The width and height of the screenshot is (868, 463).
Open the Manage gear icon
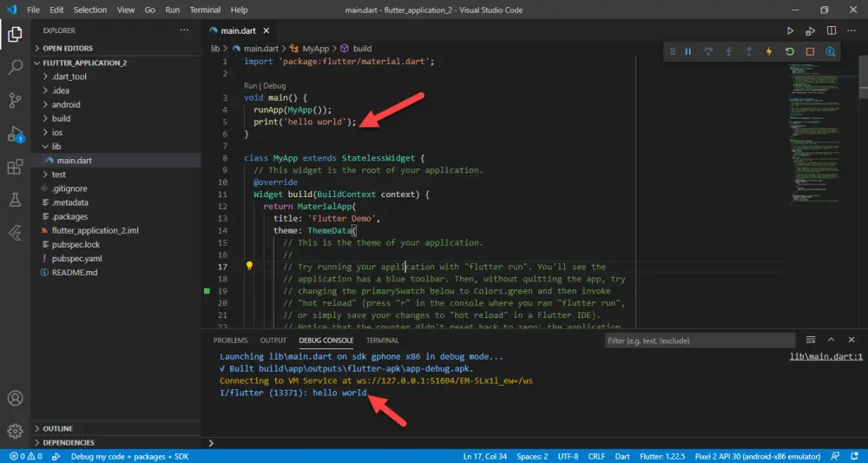click(15, 430)
